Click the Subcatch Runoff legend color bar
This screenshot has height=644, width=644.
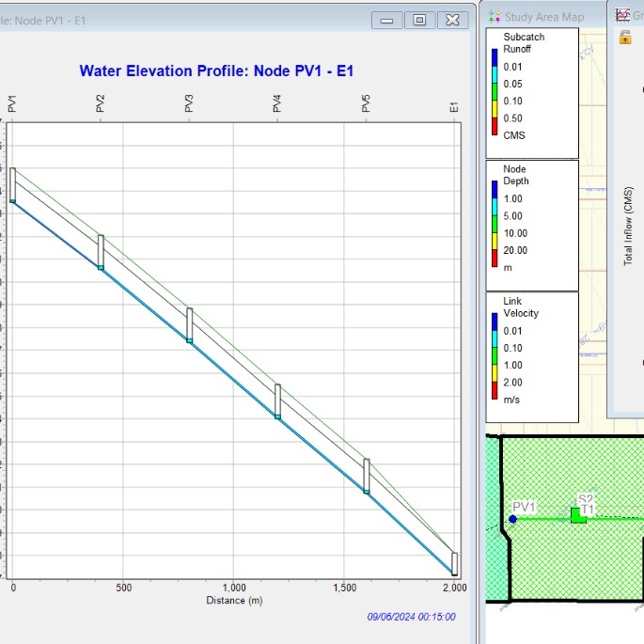click(495, 92)
